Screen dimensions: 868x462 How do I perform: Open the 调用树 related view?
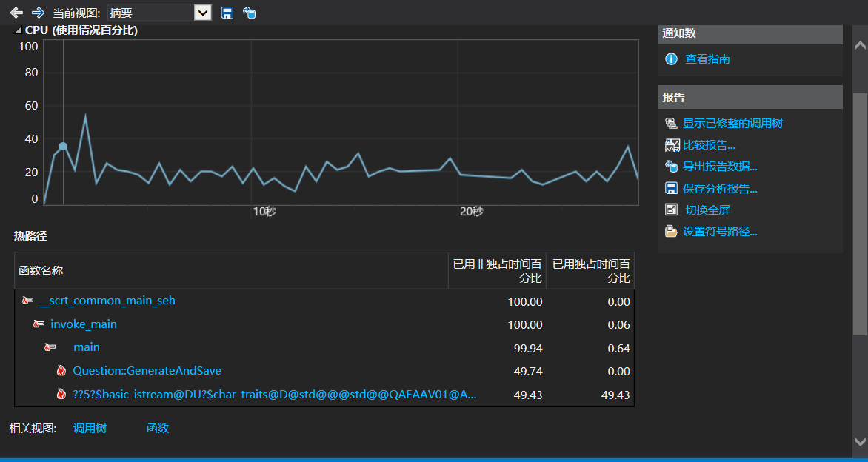point(90,428)
